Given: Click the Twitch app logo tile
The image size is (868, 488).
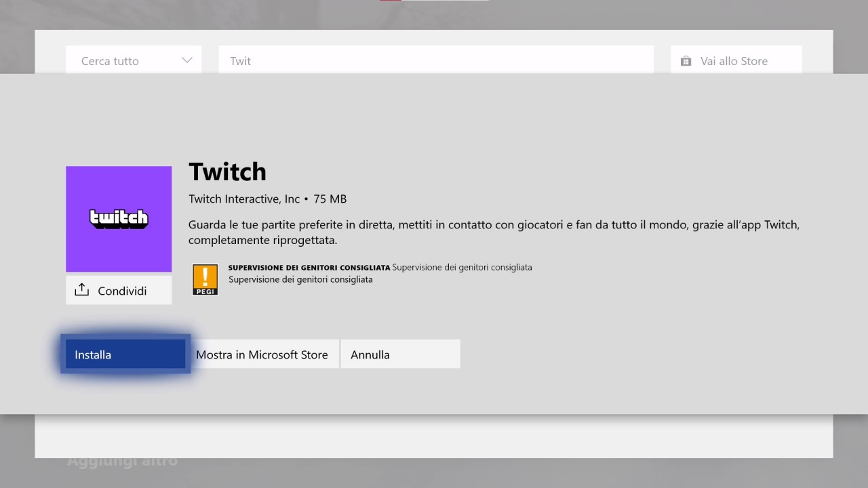Looking at the screenshot, I should tap(119, 219).
